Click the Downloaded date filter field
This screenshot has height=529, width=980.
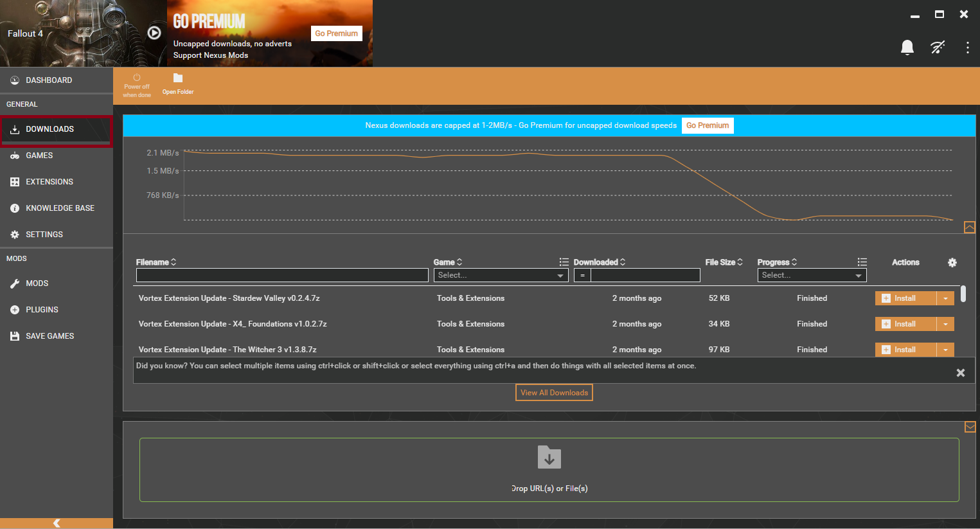[645, 275]
